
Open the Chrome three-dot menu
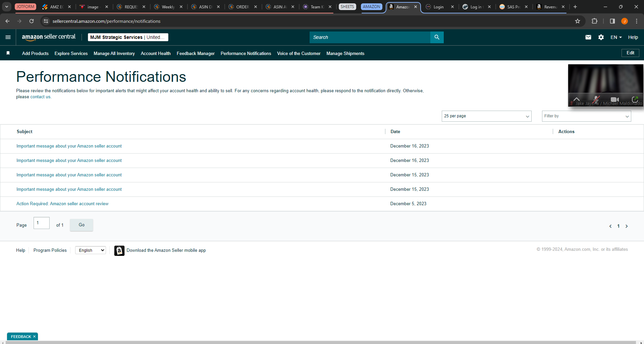click(x=637, y=21)
